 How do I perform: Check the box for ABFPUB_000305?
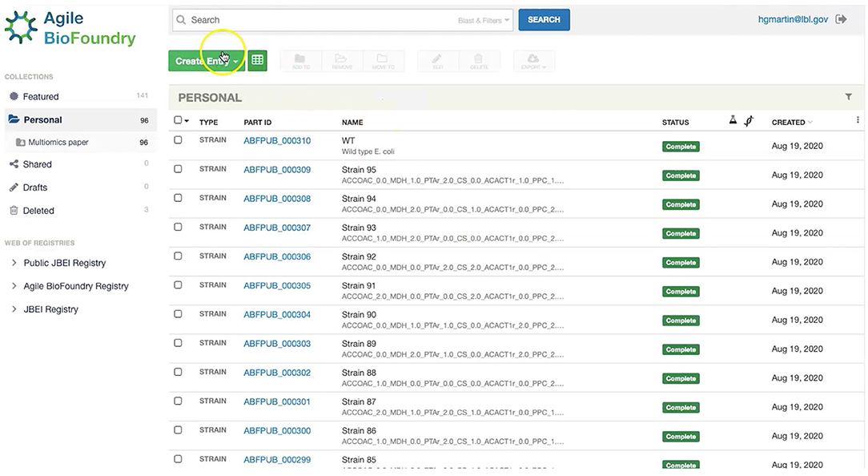click(x=178, y=284)
